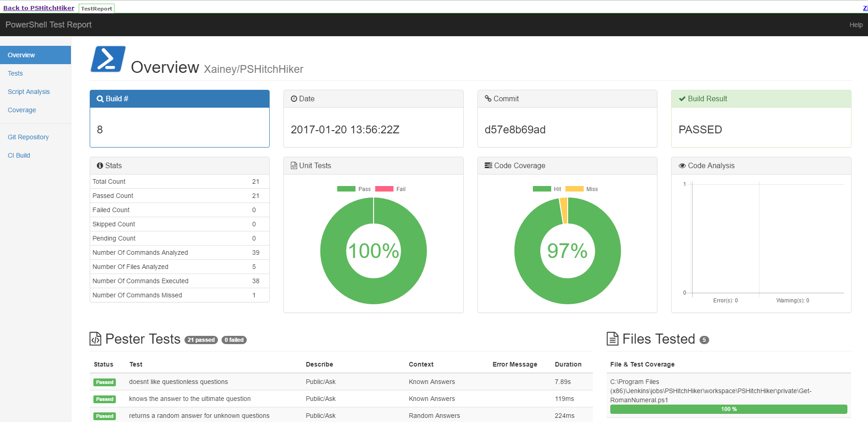Click the list icon beside Code Coverage
Image resolution: width=868 pixels, height=422 pixels.
pyautogui.click(x=488, y=166)
